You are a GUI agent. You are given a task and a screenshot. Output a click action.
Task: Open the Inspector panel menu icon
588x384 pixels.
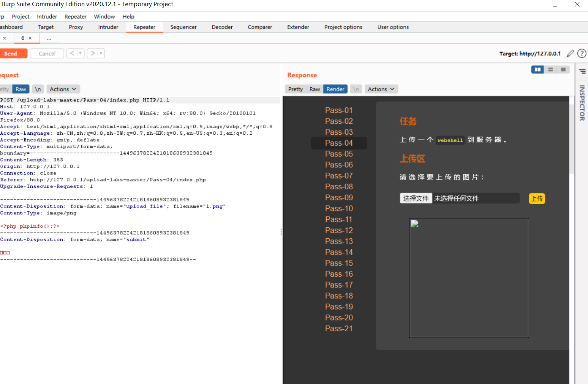[582, 71]
